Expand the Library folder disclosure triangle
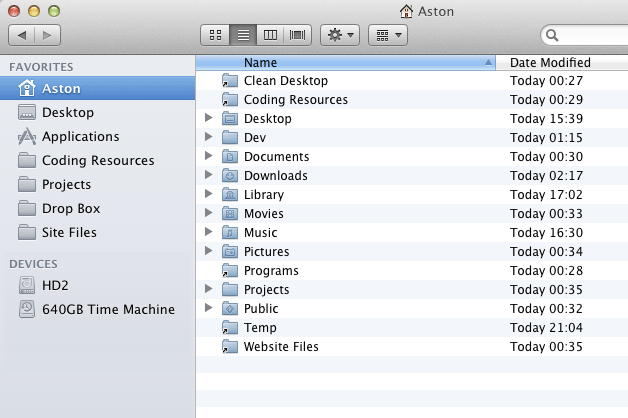The image size is (628, 418). 208,194
